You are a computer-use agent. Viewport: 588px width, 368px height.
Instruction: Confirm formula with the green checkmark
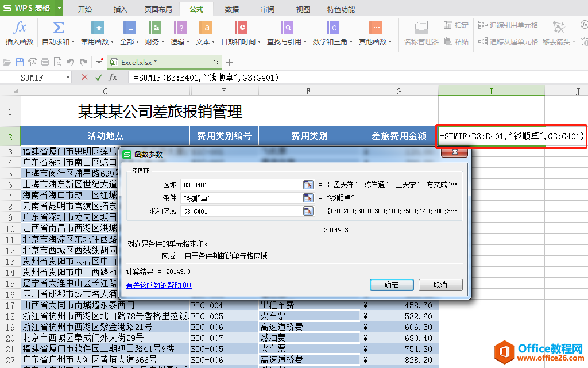point(99,78)
